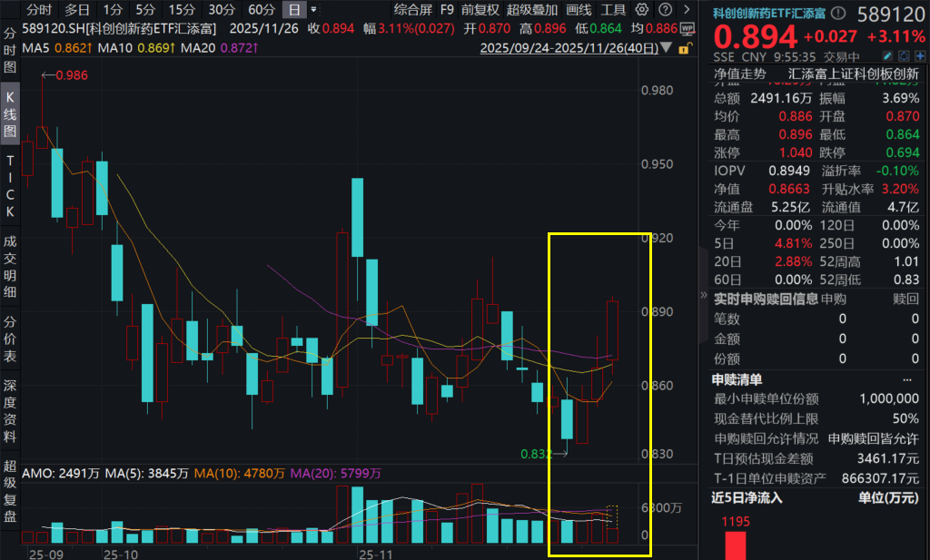Viewport: 930px width, 560px height.
Task: Select the 5分 interval
Action: (145, 9)
